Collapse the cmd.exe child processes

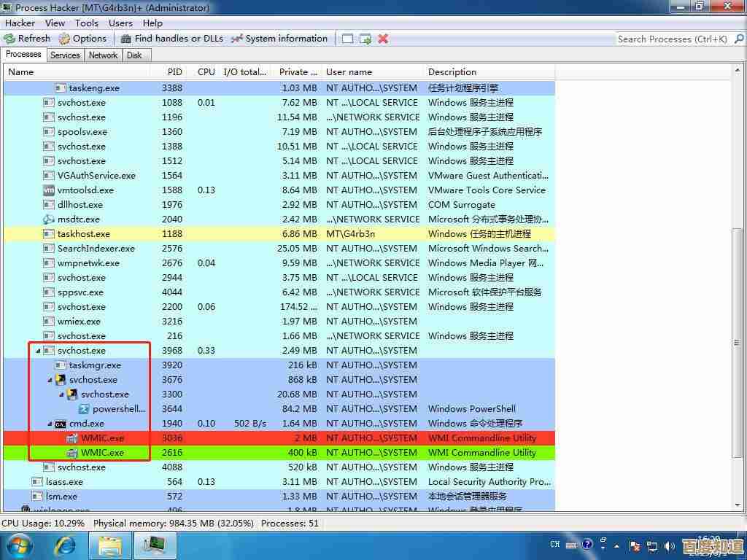coord(50,424)
